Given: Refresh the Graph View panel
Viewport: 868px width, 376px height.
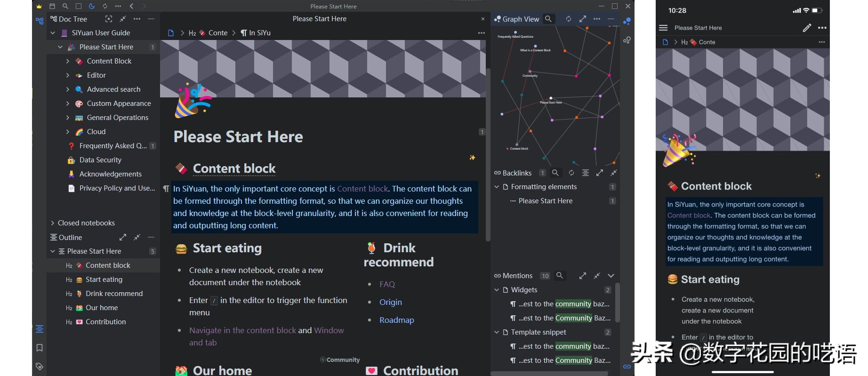Looking at the screenshot, I should point(569,19).
